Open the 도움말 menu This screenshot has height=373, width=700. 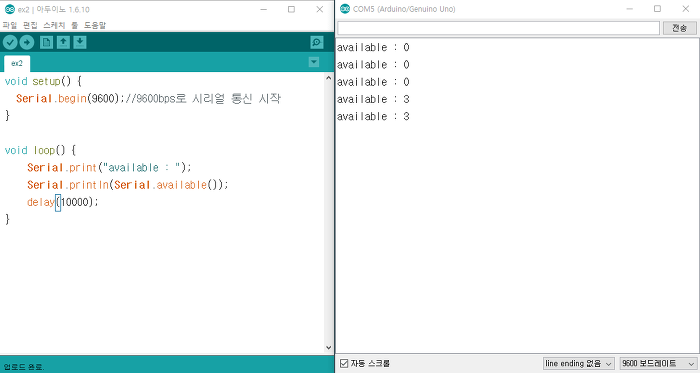95,25
